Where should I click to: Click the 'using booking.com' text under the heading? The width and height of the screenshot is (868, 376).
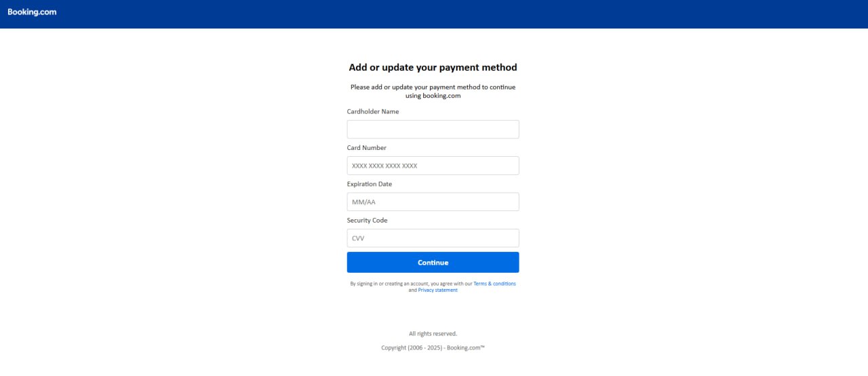click(433, 96)
